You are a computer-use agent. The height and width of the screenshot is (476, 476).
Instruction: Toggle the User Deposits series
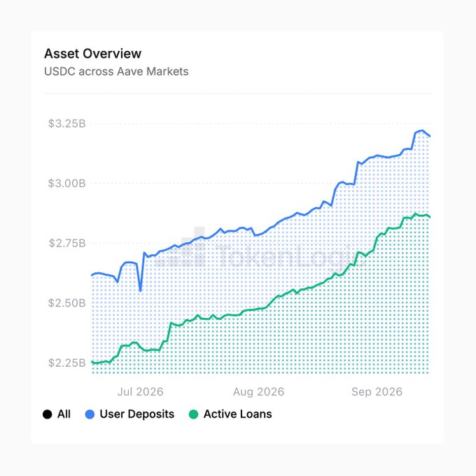pyautogui.click(x=129, y=414)
